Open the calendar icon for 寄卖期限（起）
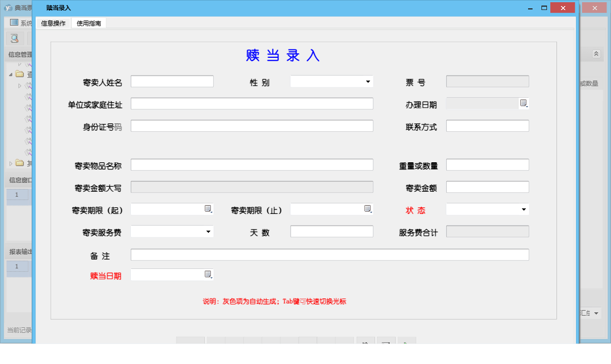 (x=209, y=209)
